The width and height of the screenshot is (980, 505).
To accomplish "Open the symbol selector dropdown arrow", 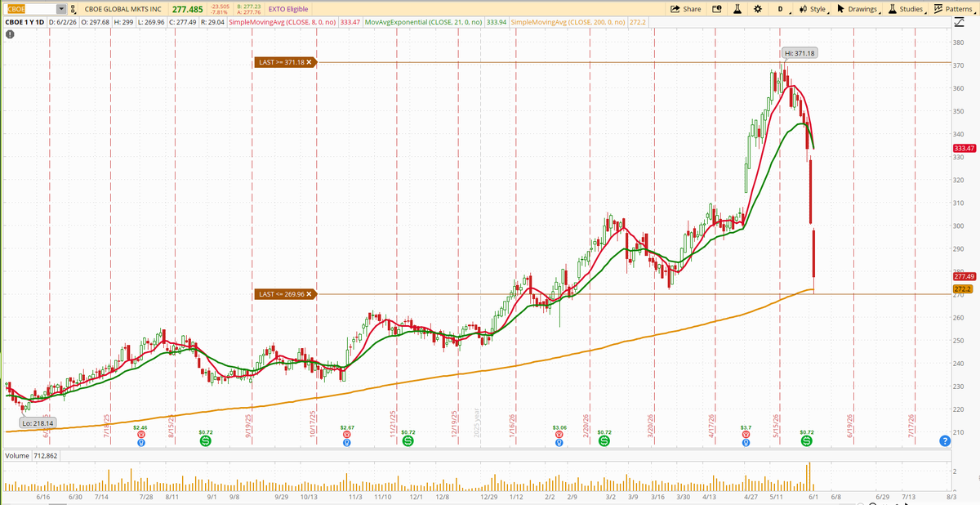I will pyautogui.click(x=62, y=9).
